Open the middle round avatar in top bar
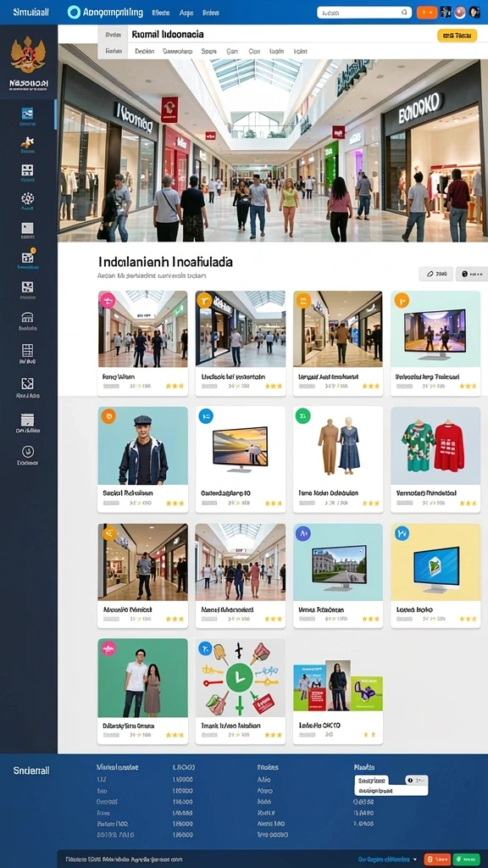Viewport: 488px width, 868px height. [460, 12]
